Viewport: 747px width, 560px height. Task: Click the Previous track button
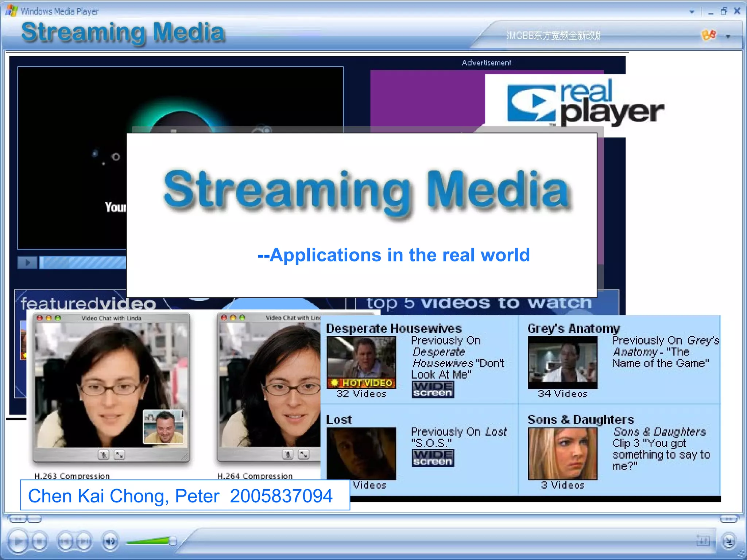pos(66,541)
